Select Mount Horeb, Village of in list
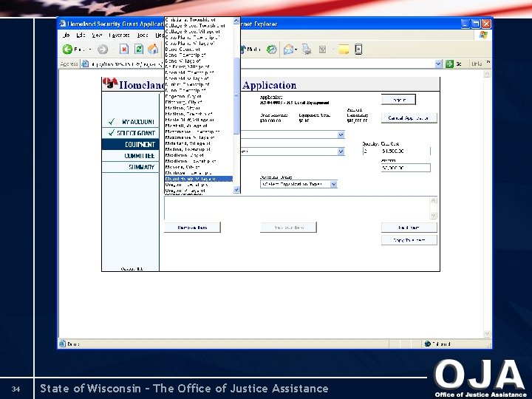 [199, 179]
